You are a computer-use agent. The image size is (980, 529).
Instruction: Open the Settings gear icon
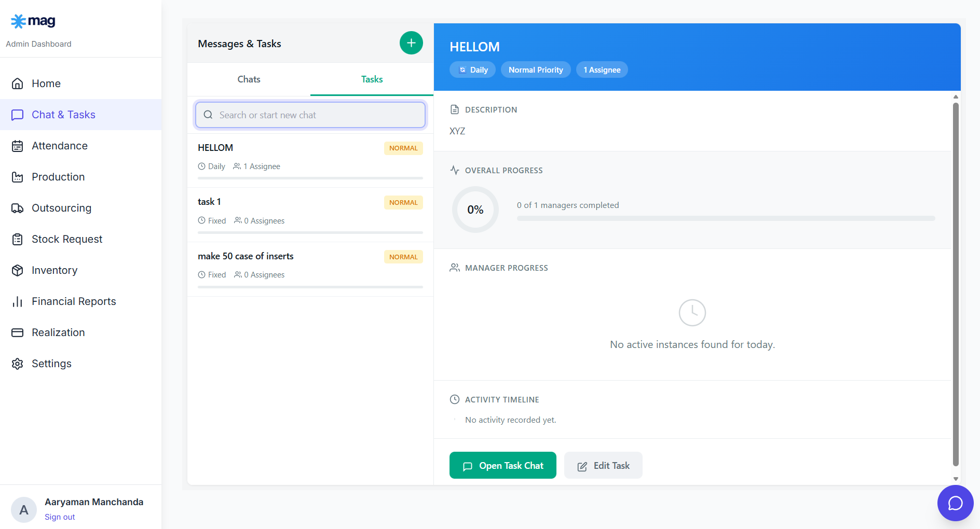18,364
